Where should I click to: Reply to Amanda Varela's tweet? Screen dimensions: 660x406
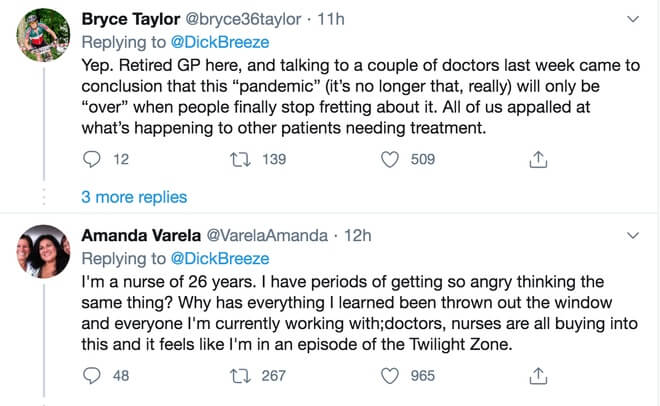92,376
